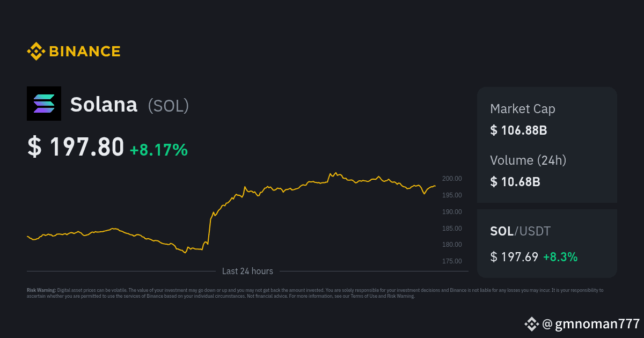
Task: Click the 175.00 axis price label
Action: pyautogui.click(x=452, y=261)
